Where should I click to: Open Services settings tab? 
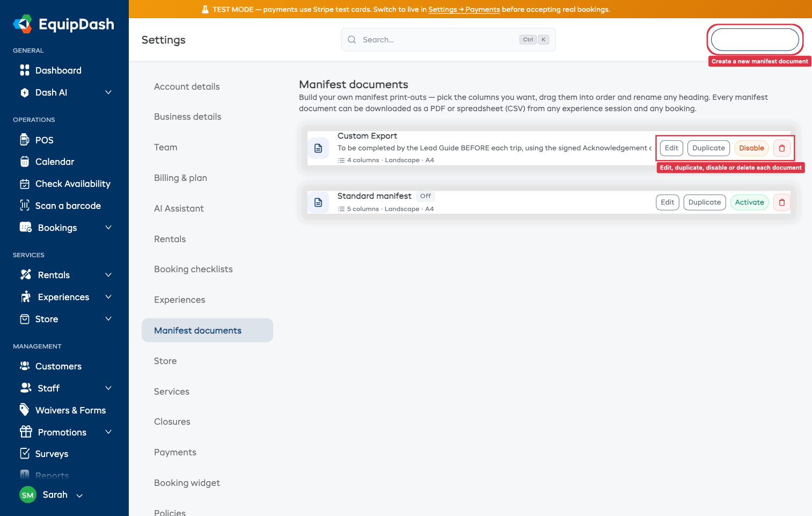pos(207,391)
